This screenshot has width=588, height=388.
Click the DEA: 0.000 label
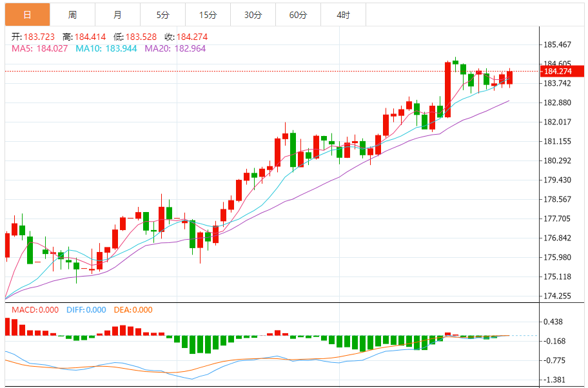(x=133, y=310)
